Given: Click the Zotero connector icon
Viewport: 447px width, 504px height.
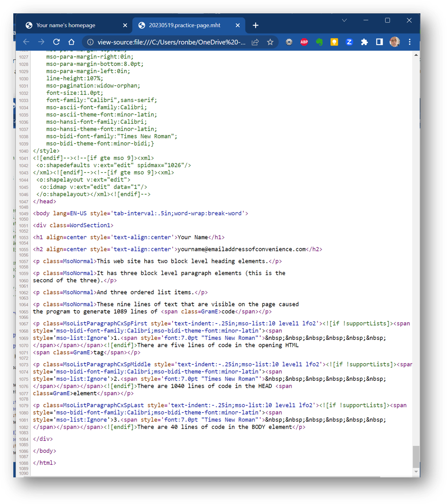Looking at the screenshot, I should pyautogui.click(x=349, y=42).
